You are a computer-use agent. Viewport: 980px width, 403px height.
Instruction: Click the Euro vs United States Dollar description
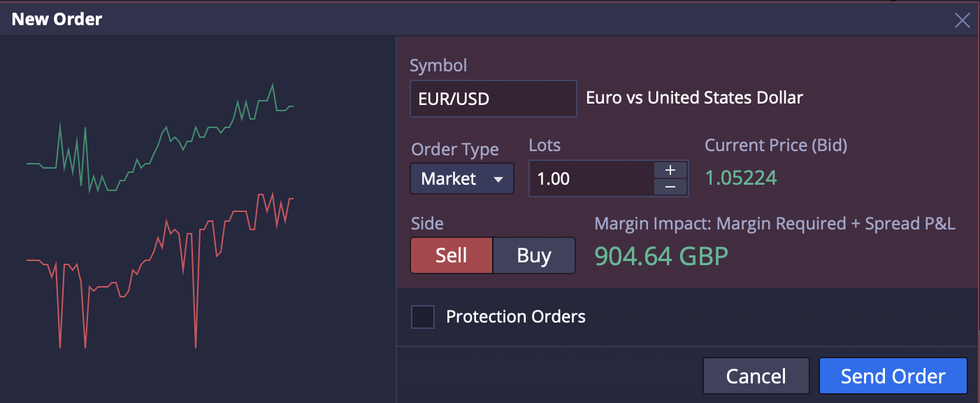tap(694, 98)
